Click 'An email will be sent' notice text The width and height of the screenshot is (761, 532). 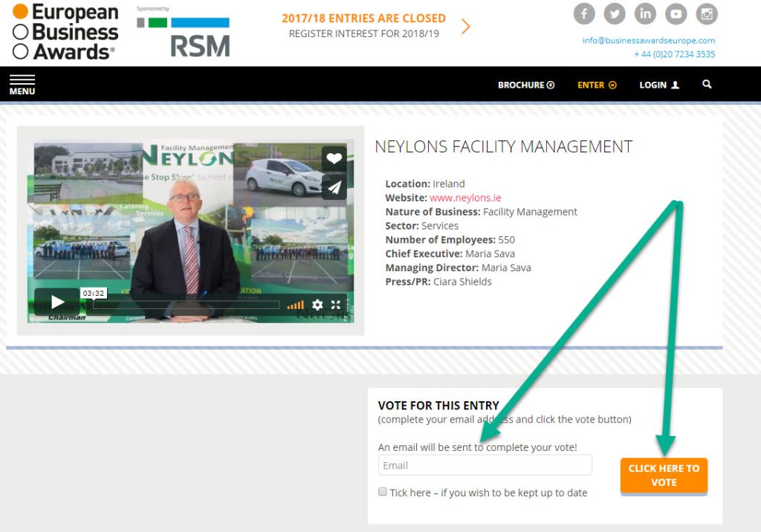478,447
